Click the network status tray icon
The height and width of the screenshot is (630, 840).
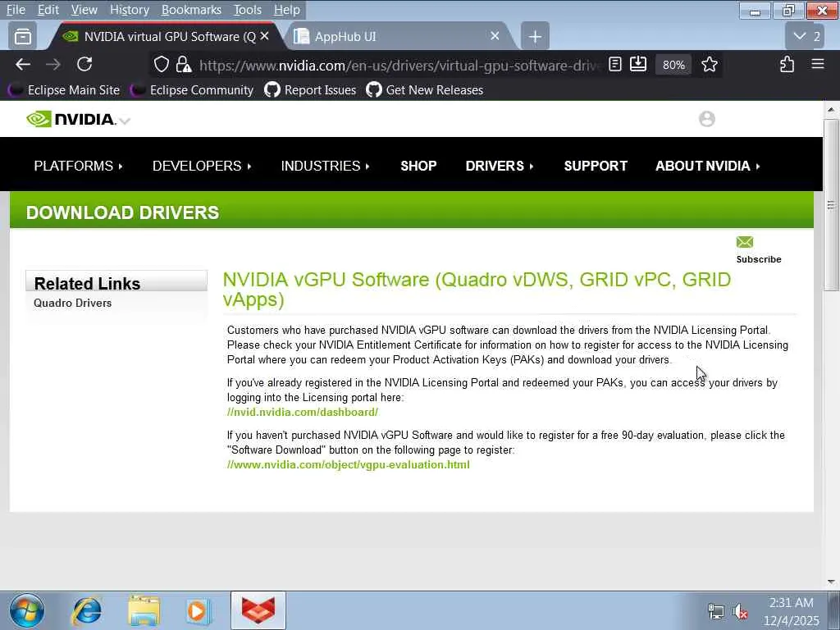(715, 611)
